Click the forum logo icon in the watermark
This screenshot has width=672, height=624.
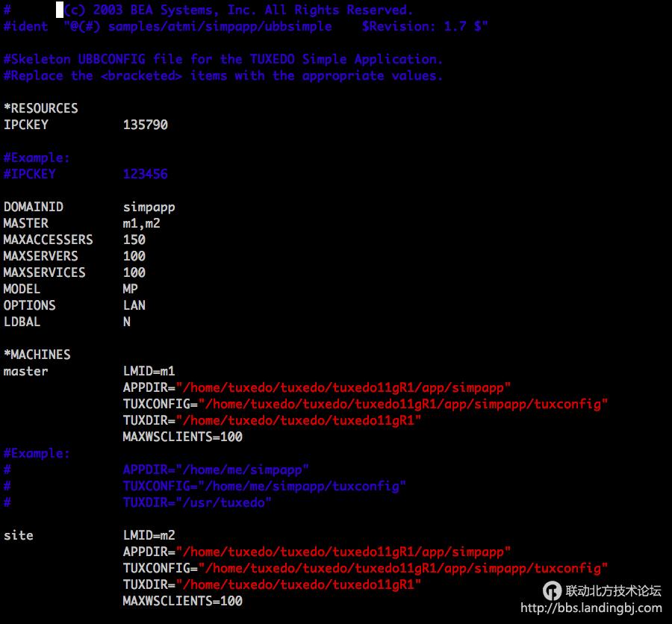click(552, 590)
